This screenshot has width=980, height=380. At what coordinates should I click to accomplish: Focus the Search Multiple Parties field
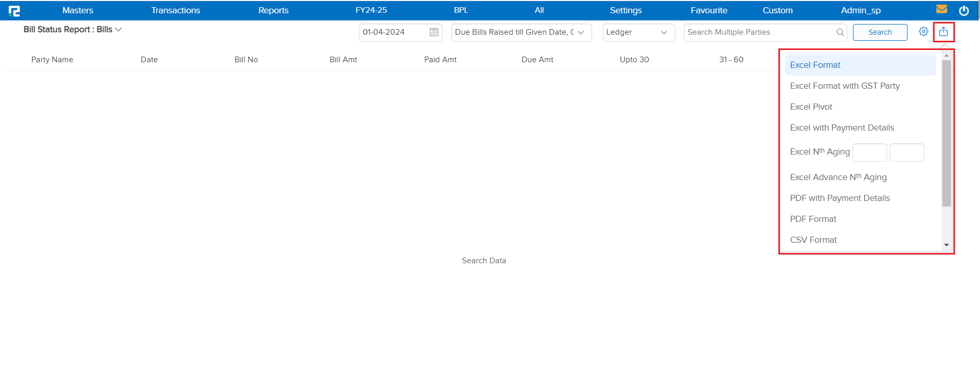[759, 32]
